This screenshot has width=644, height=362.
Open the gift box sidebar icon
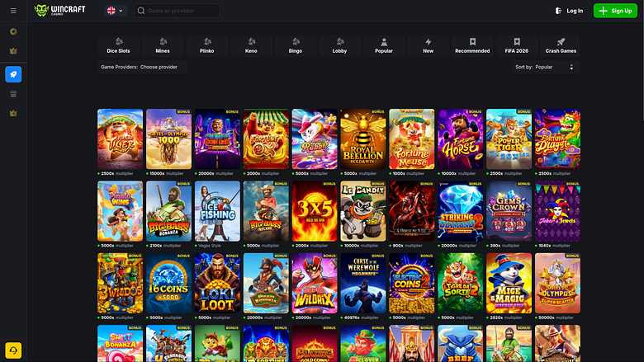(13, 94)
